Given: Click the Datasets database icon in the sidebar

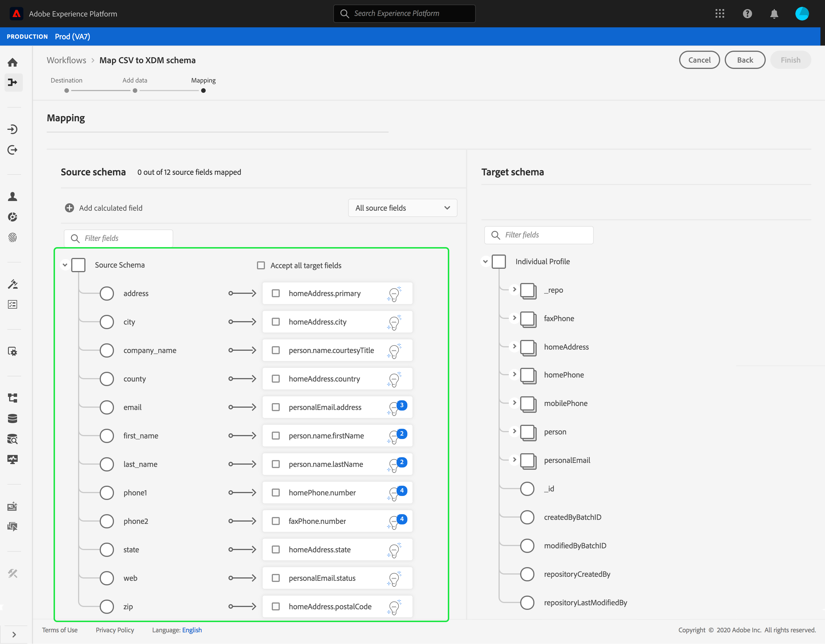Looking at the screenshot, I should pos(13,419).
